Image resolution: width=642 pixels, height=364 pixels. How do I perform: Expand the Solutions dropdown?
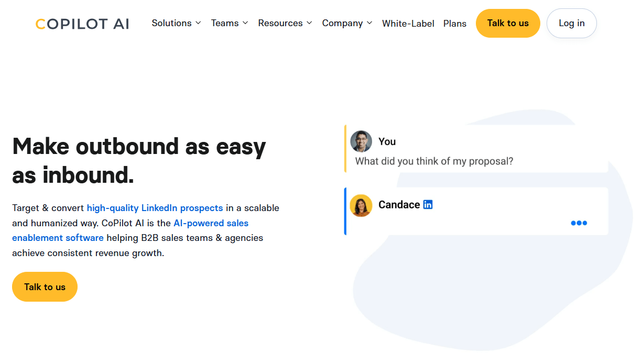coord(172,23)
